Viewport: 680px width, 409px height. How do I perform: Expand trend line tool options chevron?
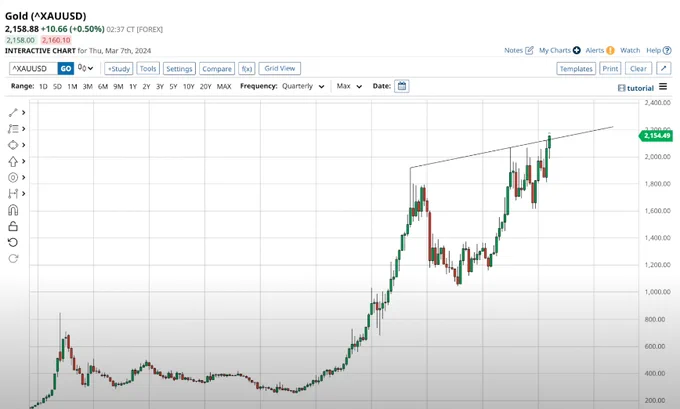coord(23,113)
